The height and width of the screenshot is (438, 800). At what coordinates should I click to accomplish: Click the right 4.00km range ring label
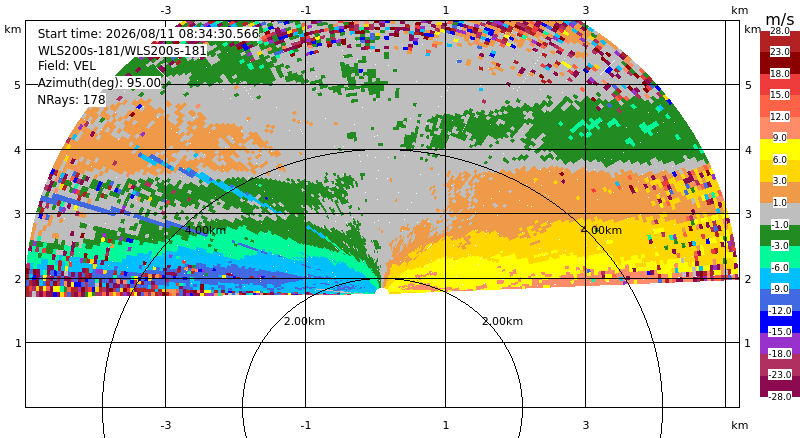pyautogui.click(x=601, y=230)
